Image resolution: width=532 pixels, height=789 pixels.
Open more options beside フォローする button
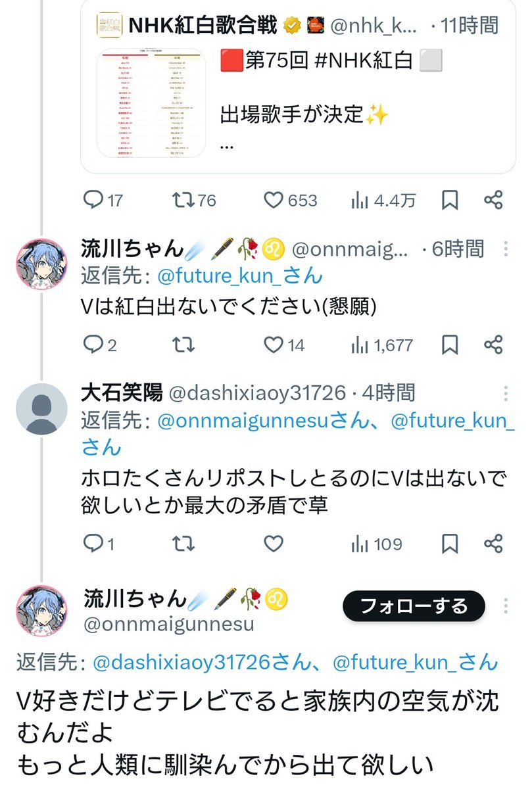pyautogui.click(x=506, y=604)
